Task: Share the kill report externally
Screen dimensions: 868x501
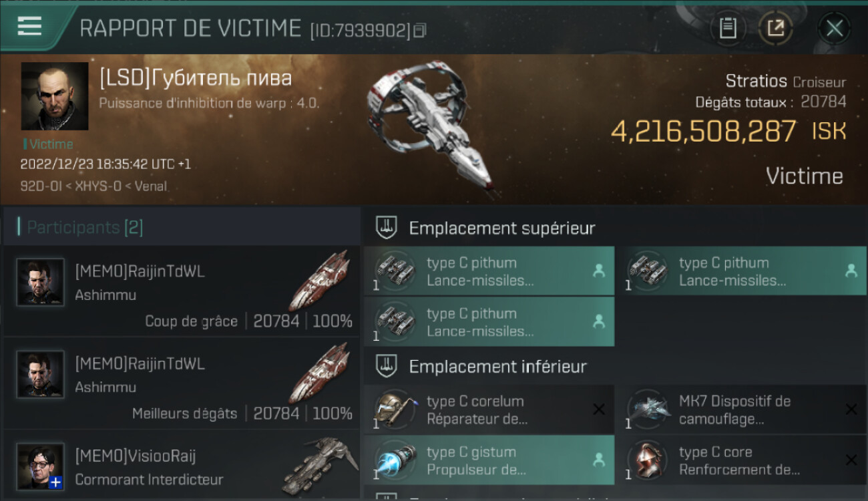Action: pyautogui.click(x=775, y=28)
